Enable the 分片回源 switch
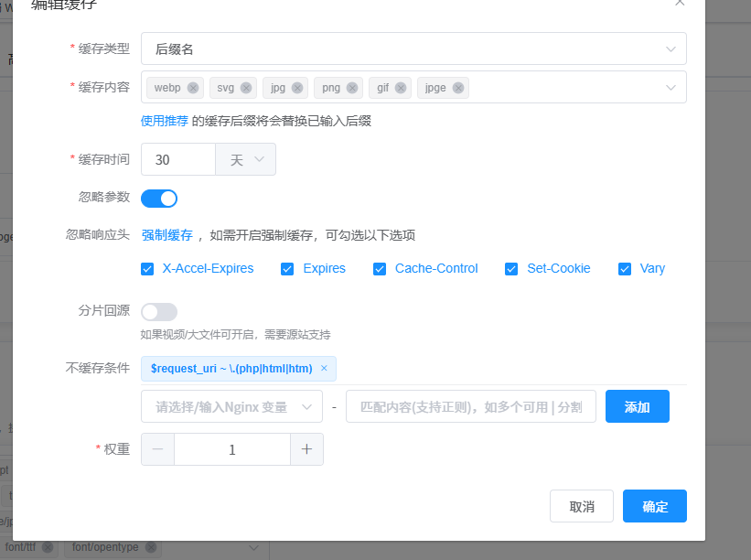751x560 pixels. click(x=159, y=312)
